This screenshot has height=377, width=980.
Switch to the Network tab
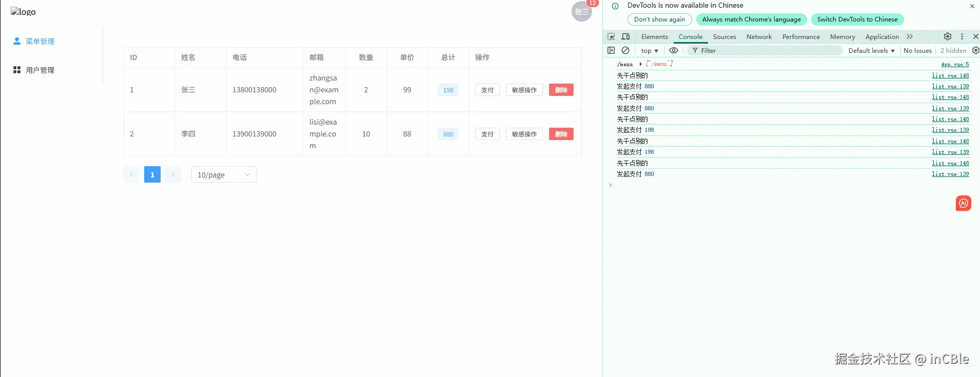point(759,36)
